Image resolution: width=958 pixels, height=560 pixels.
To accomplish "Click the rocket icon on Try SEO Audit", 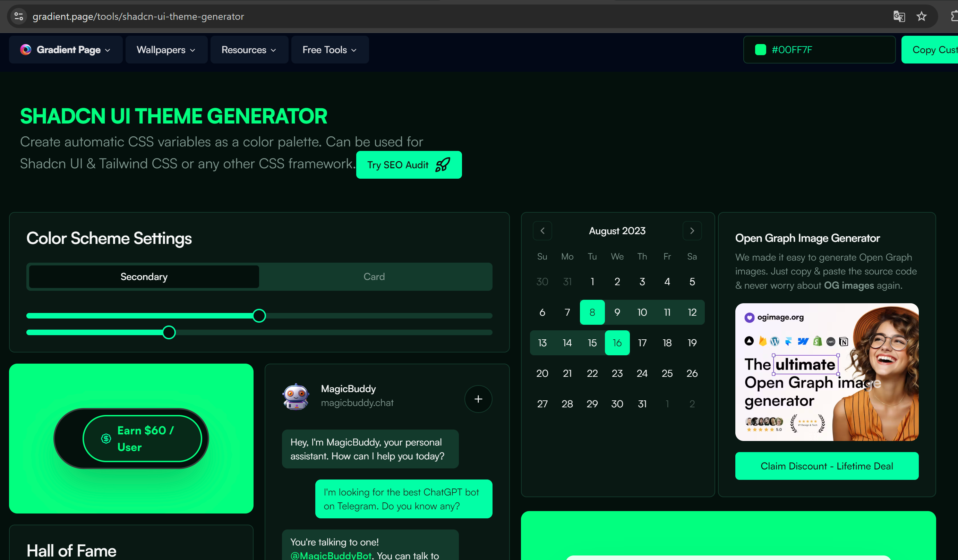I will pyautogui.click(x=442, y=164).
